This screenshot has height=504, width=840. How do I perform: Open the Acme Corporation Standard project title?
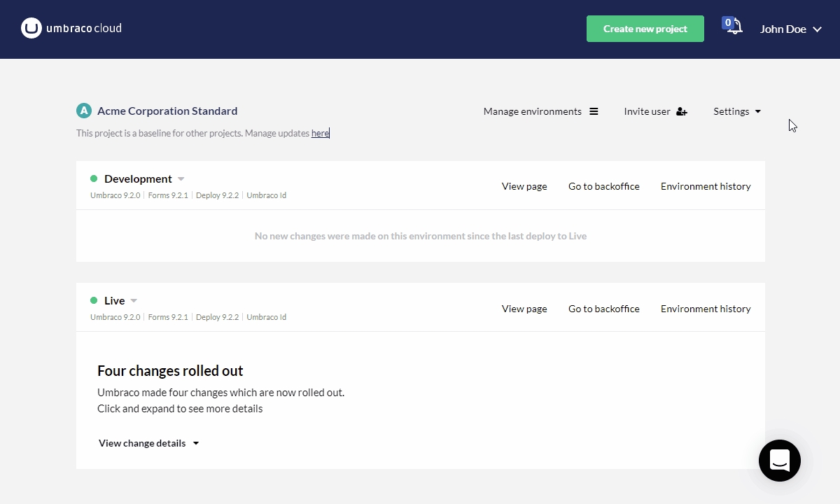pos(167,111)
